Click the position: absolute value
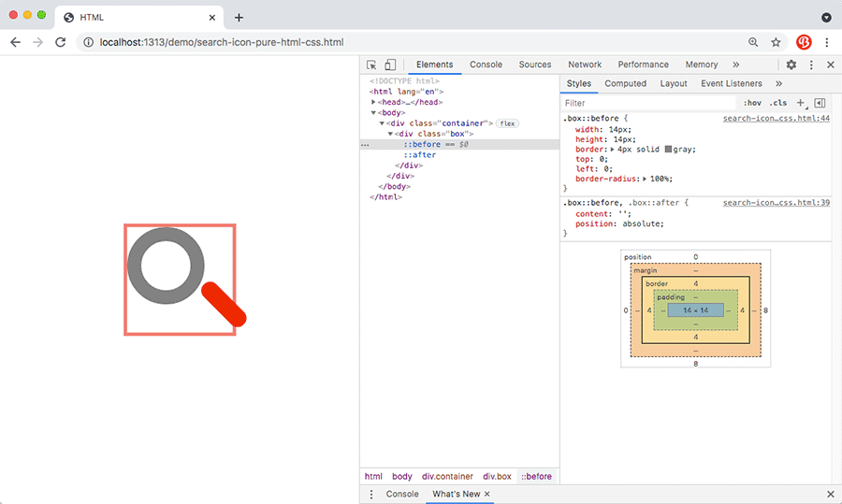 643,224
